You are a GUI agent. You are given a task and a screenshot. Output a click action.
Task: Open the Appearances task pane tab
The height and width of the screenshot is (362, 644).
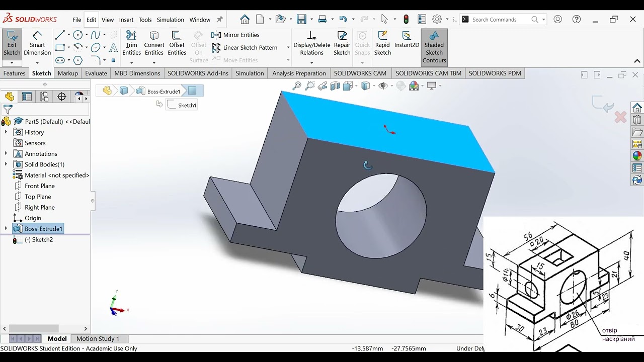click(x=637, y=156)
